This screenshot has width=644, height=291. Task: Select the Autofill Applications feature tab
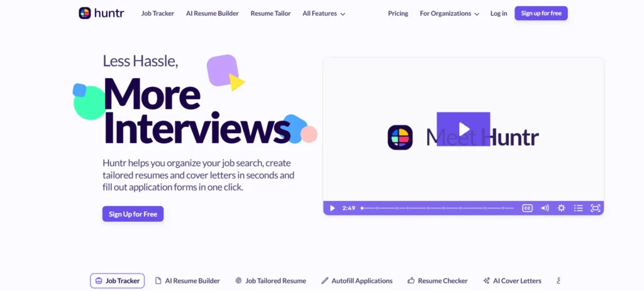point(357,281)
